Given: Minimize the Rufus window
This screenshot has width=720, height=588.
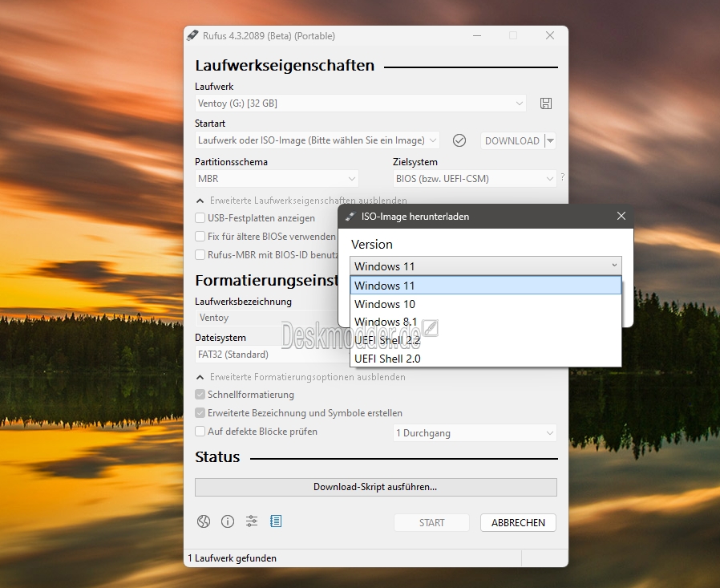Looking at the screenshot, I should tap(477, 36).
